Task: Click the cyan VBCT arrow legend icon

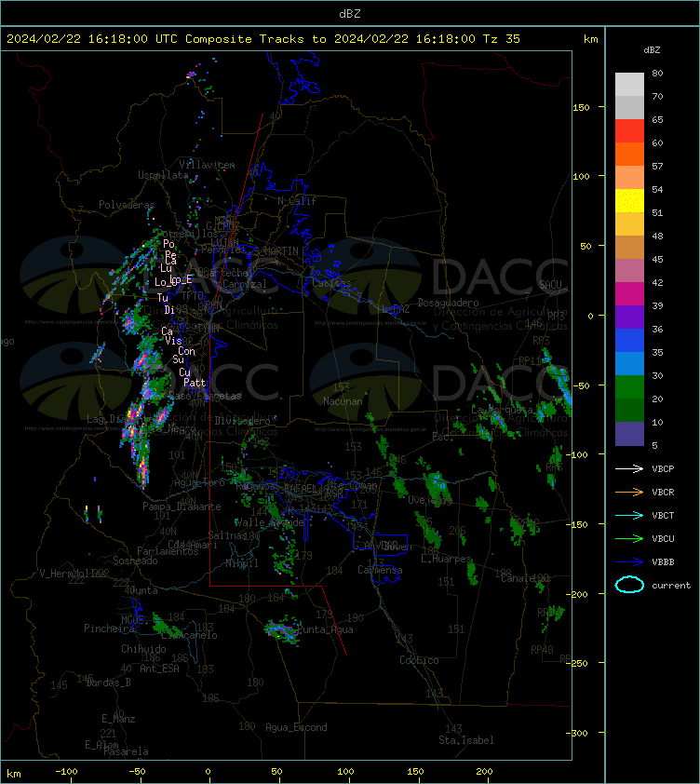Action: click(x=629, y=515)
